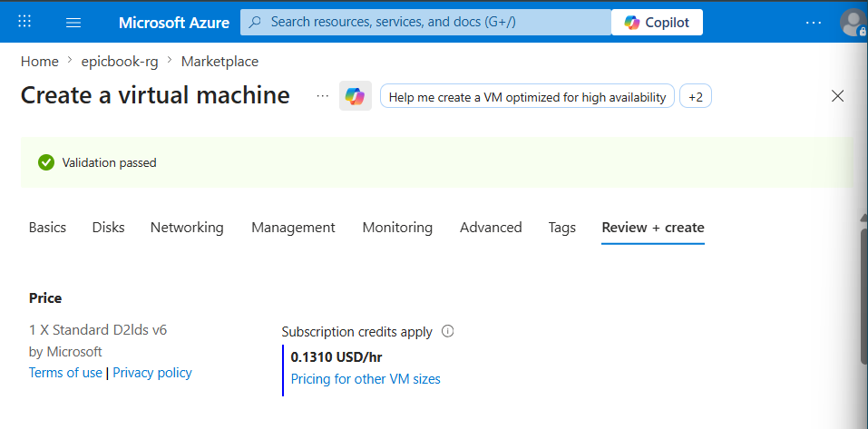
Task: Click the 1 X Standard D2lds v6 text
Action: coord(98,330)
